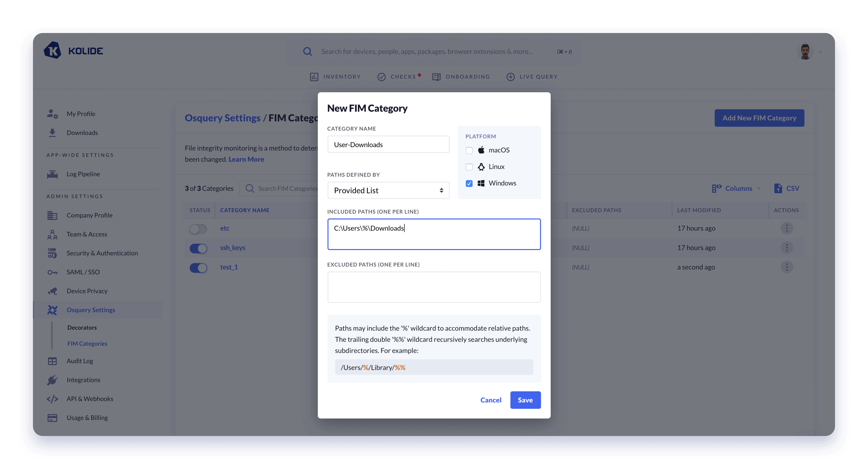Open the Paths Defined By dropdown
The height and width of the screenshot is (469, 868).
[x=388, y=191]
